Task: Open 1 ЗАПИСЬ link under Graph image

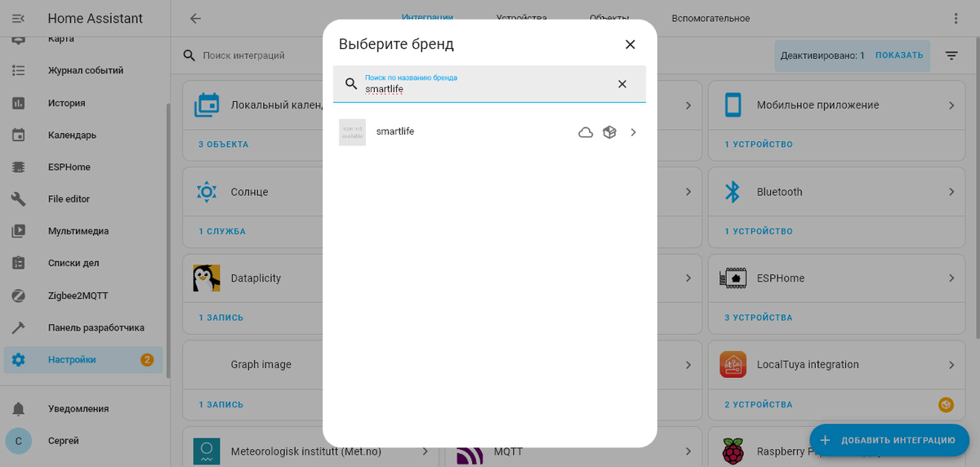Action: (x=221, y=404)
